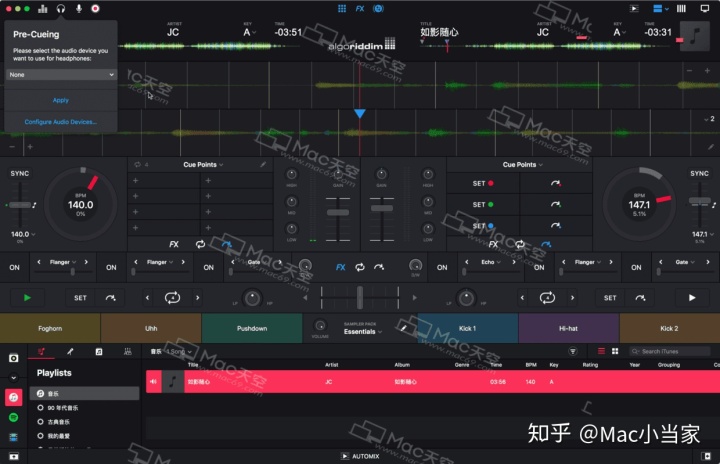Image resolution: width=720 pixels, height=464 pixels.
Task: Edit the sampler pack with pencil icon
Action: [404, 328]
